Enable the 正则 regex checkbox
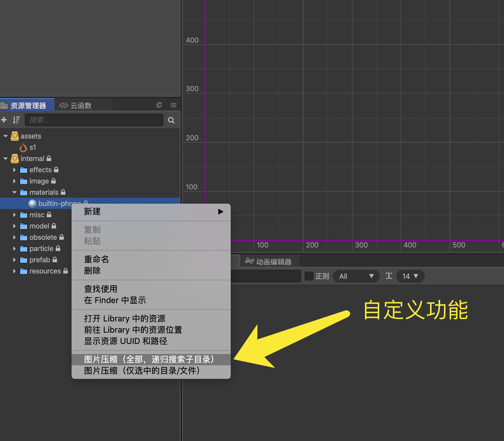504x441 pixels. pos(309,276)
